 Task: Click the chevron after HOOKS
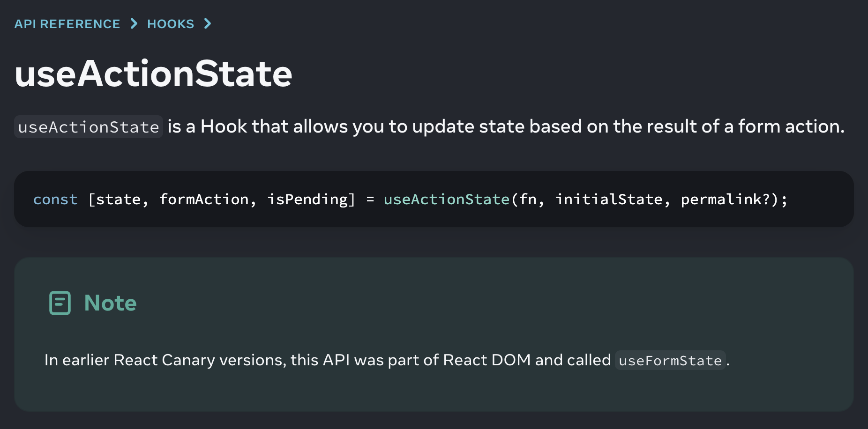click(208, 23)
